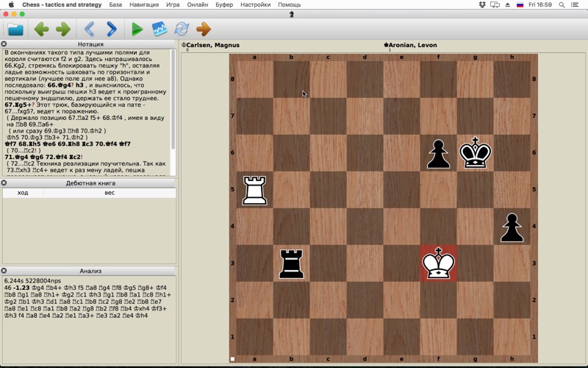Click player name Carlsen, Magnus

[212, 45]
